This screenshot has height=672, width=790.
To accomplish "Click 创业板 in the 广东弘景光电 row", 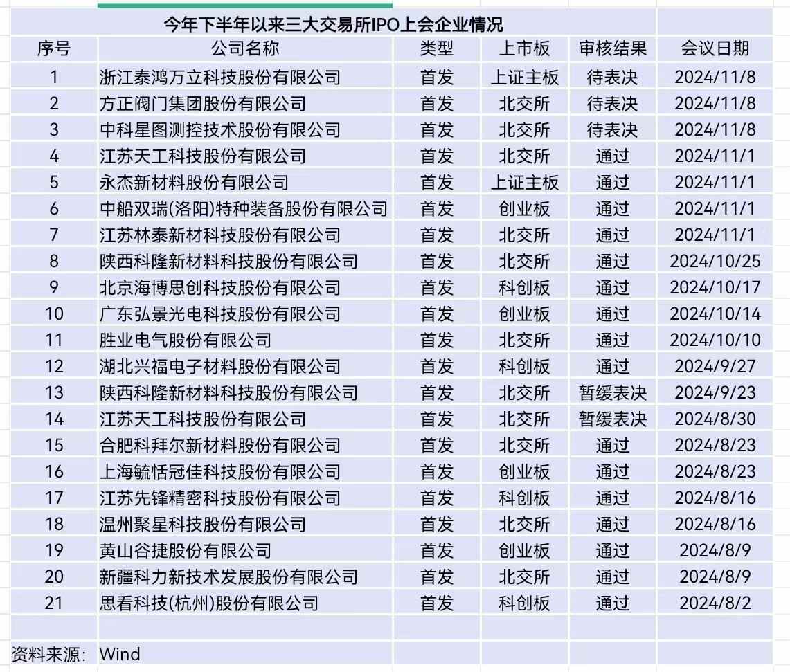I will pyautogui.click(x=525, y=314).
